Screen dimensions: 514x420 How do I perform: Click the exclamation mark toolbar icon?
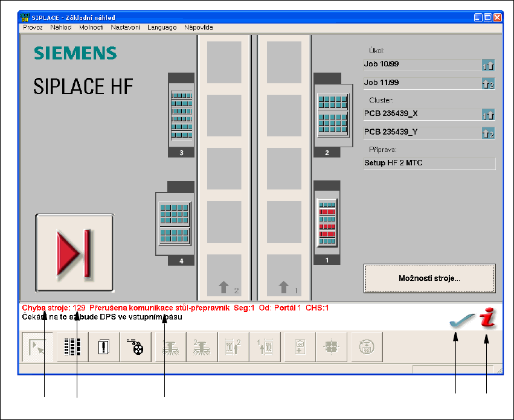[x=104, y=346]
